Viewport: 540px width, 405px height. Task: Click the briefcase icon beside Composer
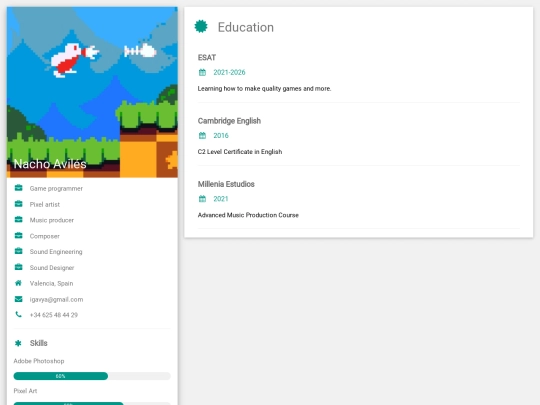(x=19, y=236)
